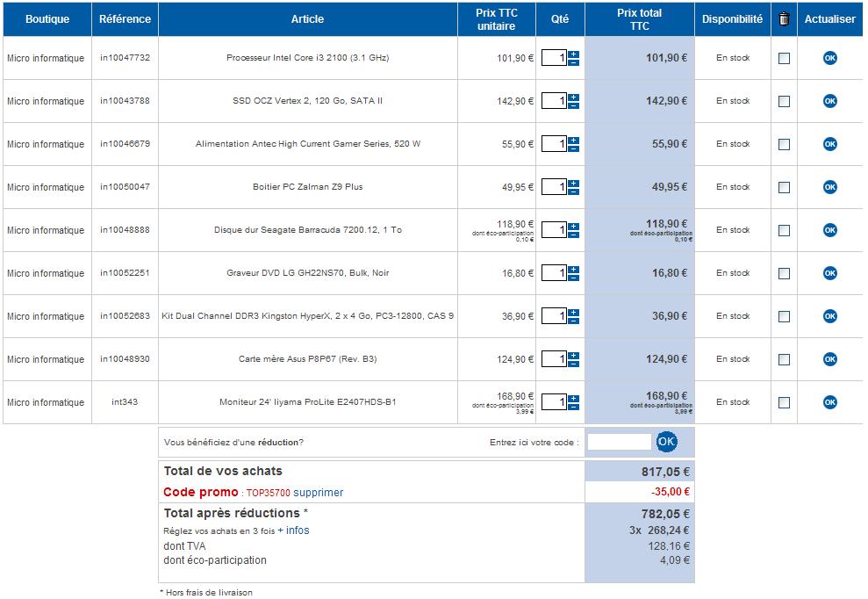Select delete checkbox for Intel Core i3 processor

pos(784,58)
